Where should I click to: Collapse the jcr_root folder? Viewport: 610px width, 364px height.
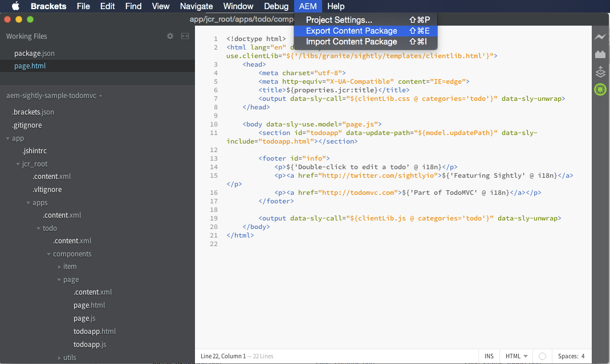18,164
